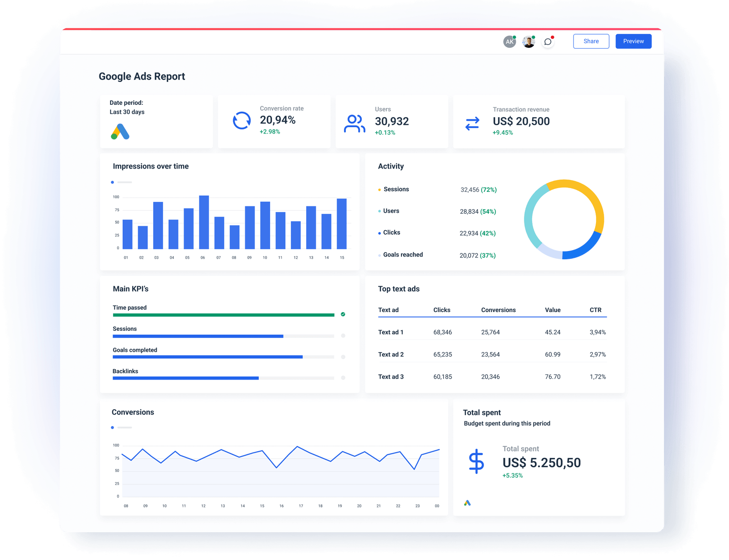Click the Google Ads logo under date period
The height and width of the screenshot is (560, 729).
[x=120, y=132]
